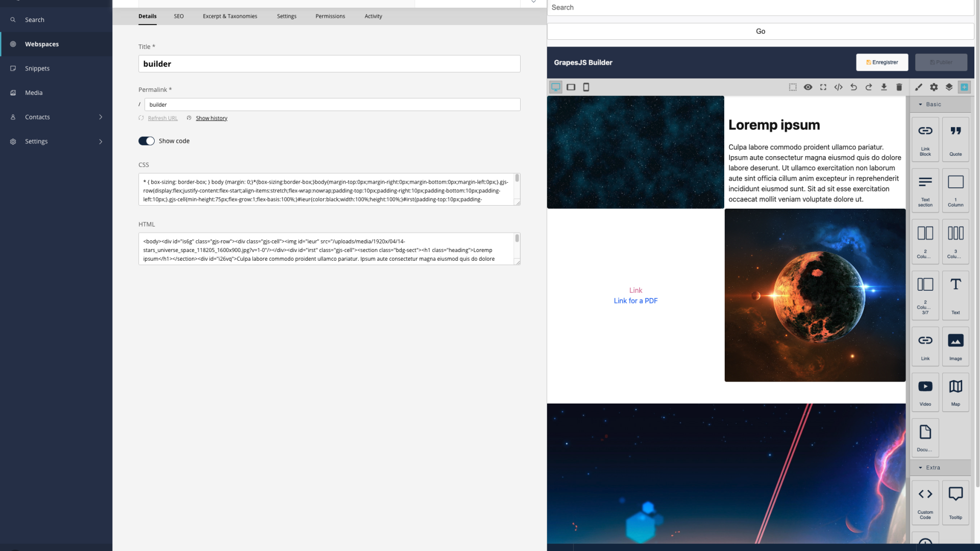Screen dimensions: 980x551
Task: Undo last change in builder
Action: 853,87
